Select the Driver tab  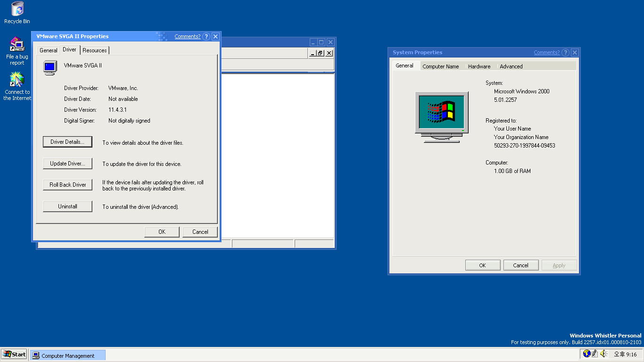pos(69,49)
